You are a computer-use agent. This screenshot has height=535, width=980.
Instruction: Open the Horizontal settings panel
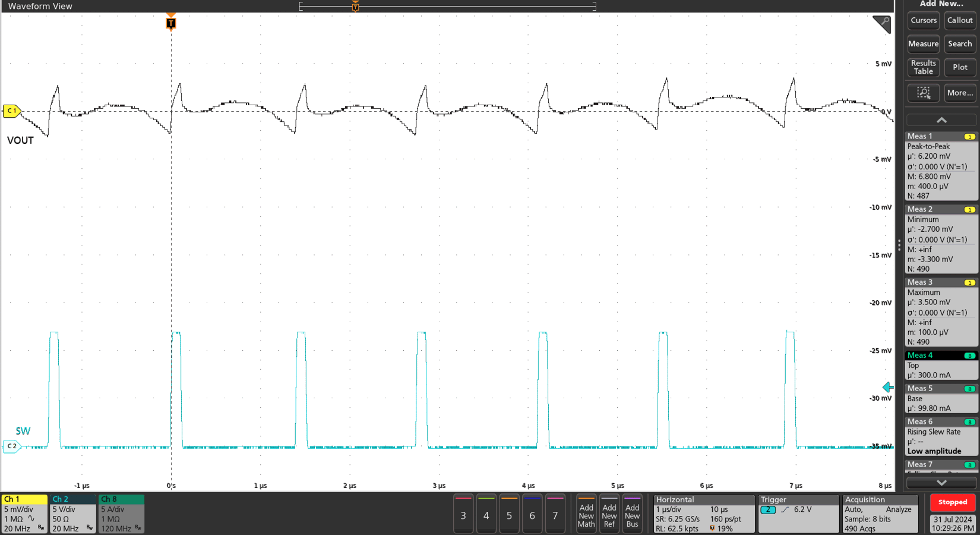point(704,514)
